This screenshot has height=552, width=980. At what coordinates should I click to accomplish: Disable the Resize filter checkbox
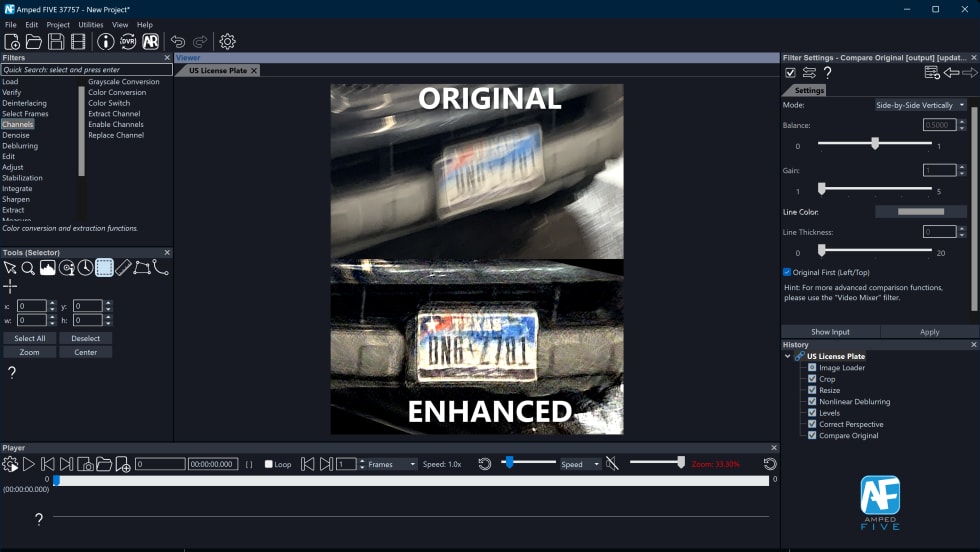(812, 390)
